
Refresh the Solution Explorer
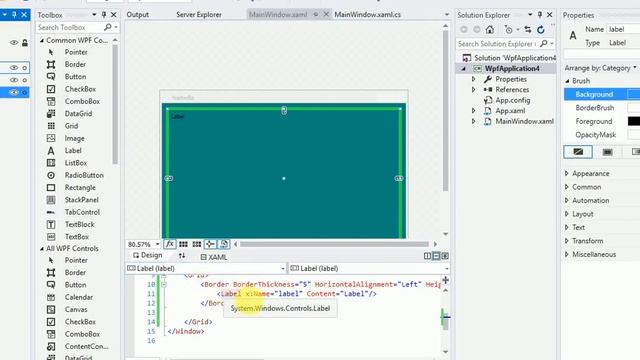click(x=541, y=29)
